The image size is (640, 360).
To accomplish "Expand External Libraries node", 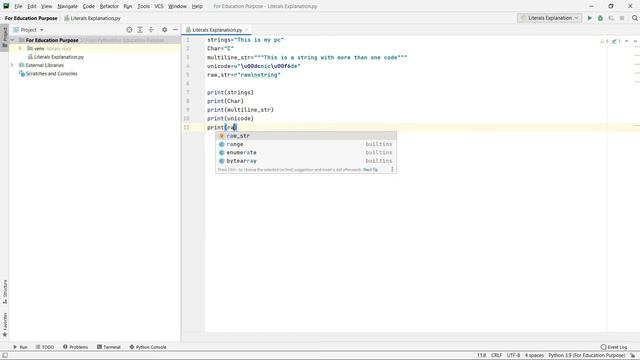I will tap(12, 65).
